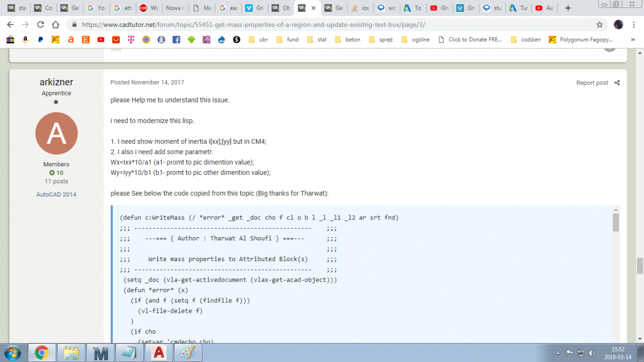The height and width of the screenshot is (362, 644).
Task: Open the Chrome three-dot menu
Action: tap(635, 25)
